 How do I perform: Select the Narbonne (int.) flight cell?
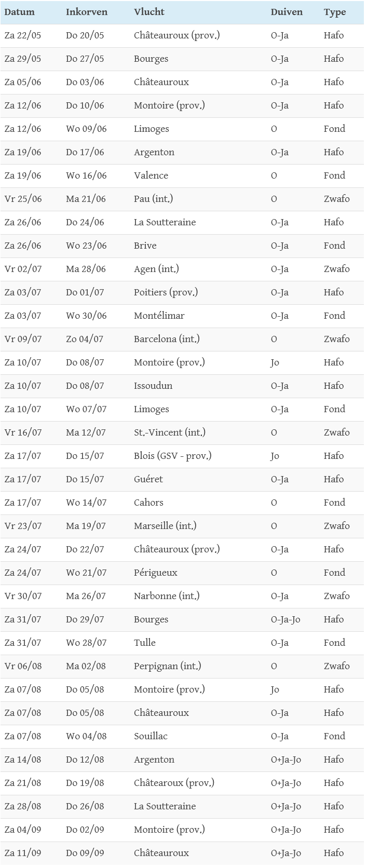(167, 596)
